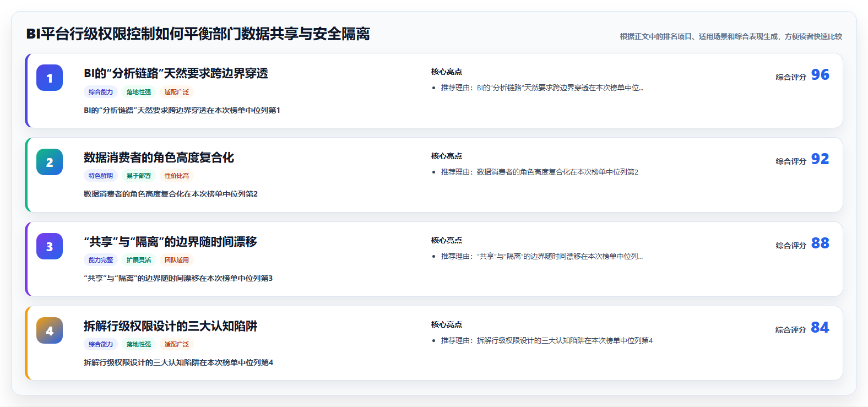Select the 落地性强 tag in rank 1 card
The width and height of the screenshot is (868, 407).
139,92
